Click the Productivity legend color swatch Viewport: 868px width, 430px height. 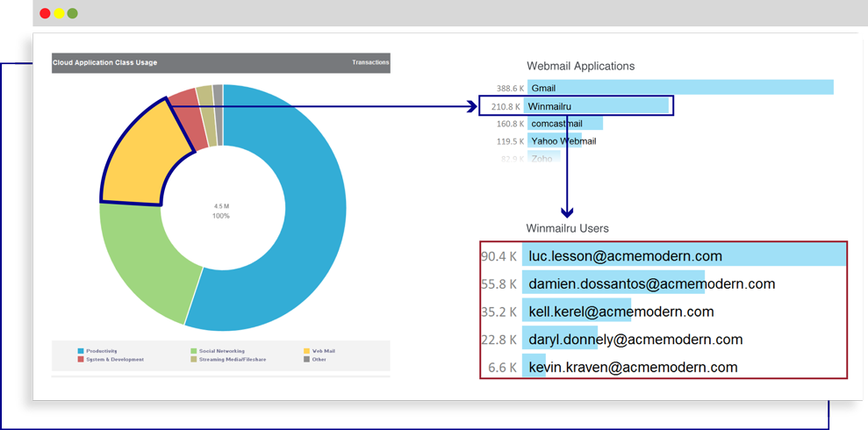[x=80, y=351]
